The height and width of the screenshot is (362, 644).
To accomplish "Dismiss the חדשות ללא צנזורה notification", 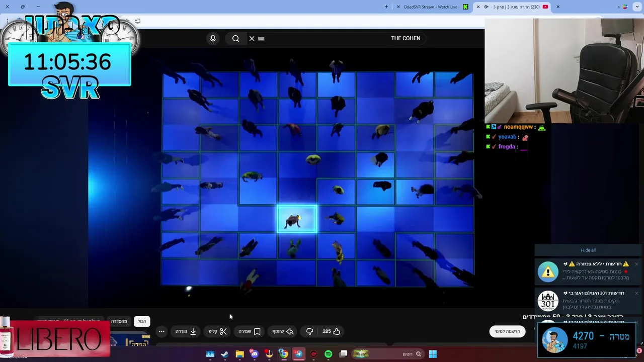I will (x=636, y=264).
